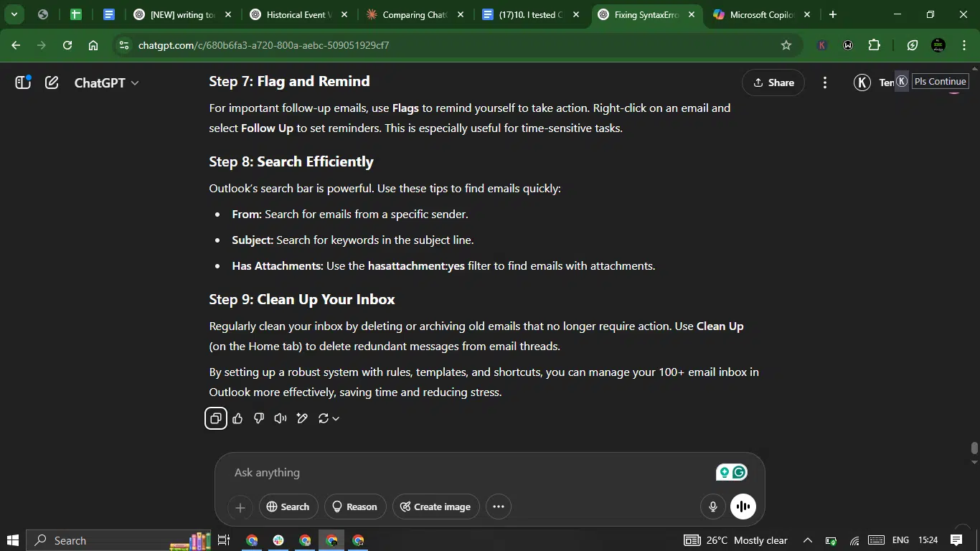The image size is (980, 551).
Task: Open the clock showing 15:24
Action: click(928, 540)
